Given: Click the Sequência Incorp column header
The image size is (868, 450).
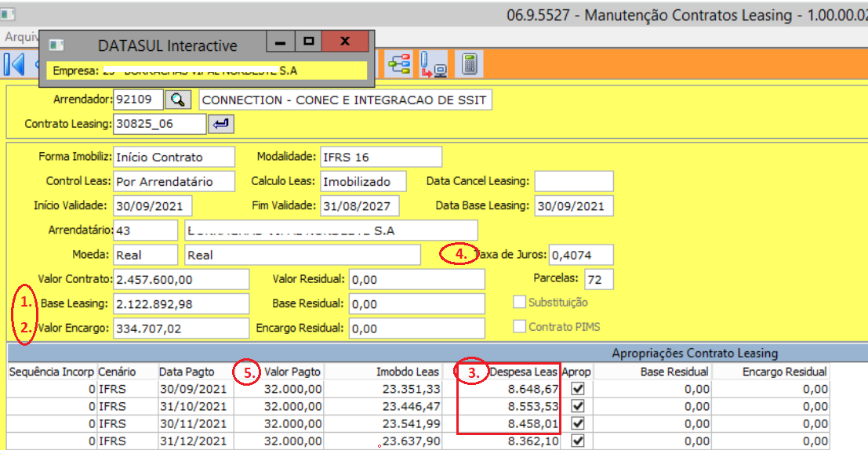Looking at the screenshot, I should [x=52, y=372].
